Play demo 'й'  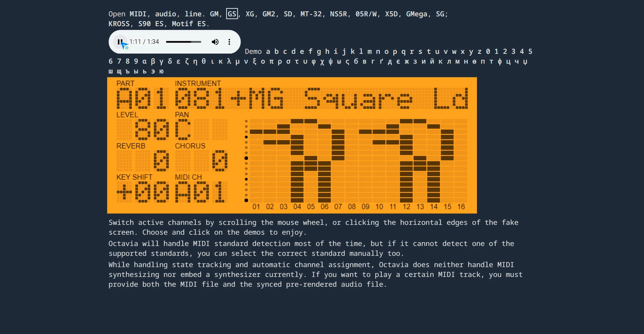pos(432,61)
